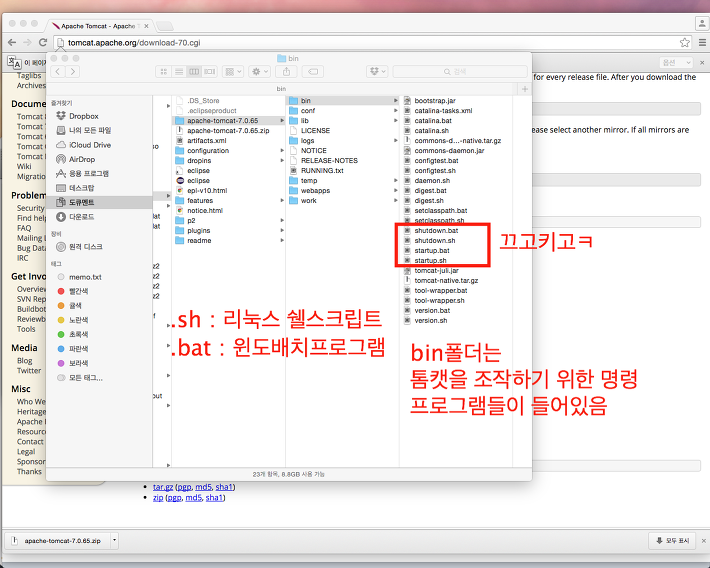Click the Finder share button
The image size is (710, 568).
(286, 72)
